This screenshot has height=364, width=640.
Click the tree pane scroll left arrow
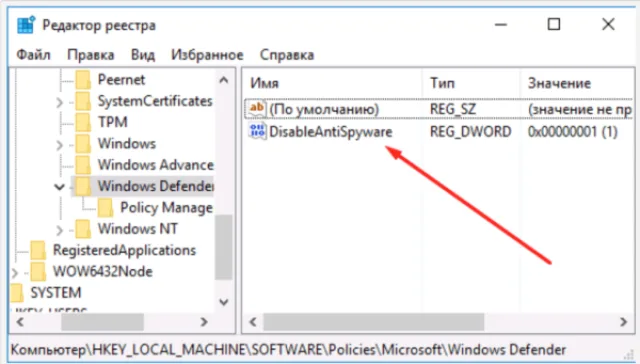click(20, 322)
